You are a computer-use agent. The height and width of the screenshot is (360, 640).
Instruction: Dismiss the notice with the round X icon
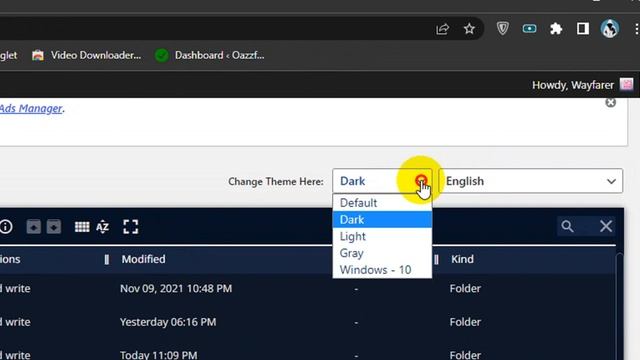pyautogui.click(x=611, y=102)
